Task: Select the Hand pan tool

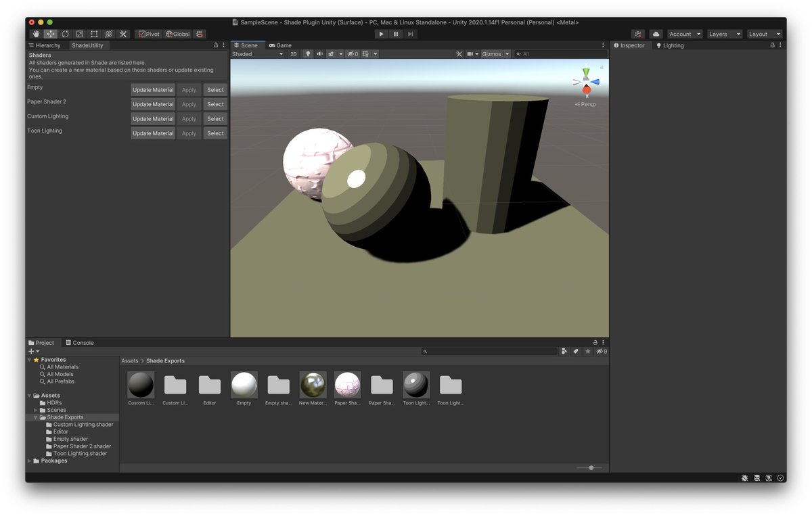Action: (x=35, y=34)
